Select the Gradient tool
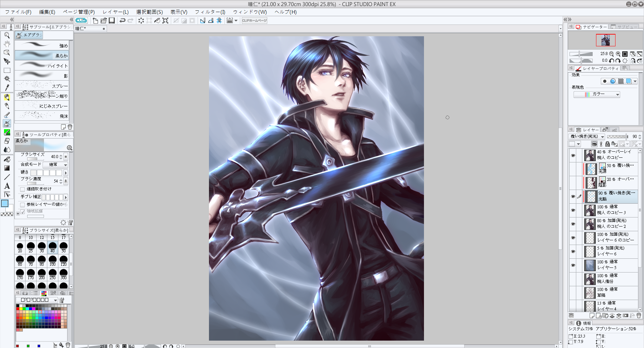The image size is (644, 348). (7, 168)
